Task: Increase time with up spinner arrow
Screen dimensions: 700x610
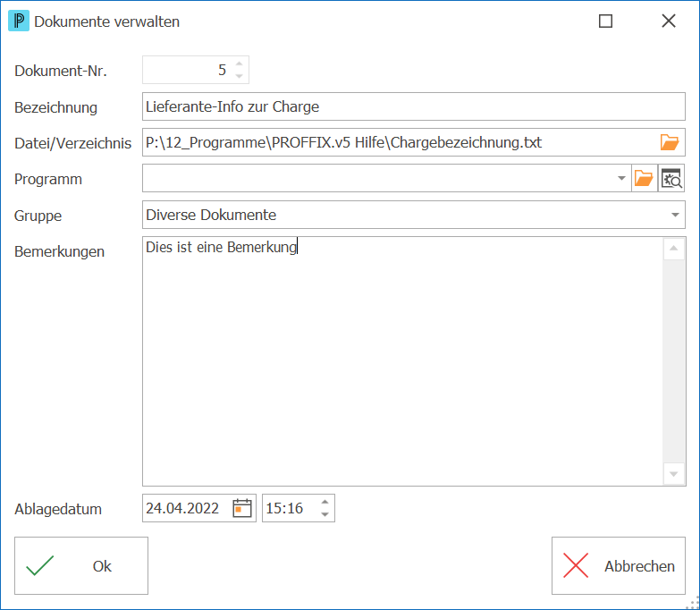Action: 325,502
